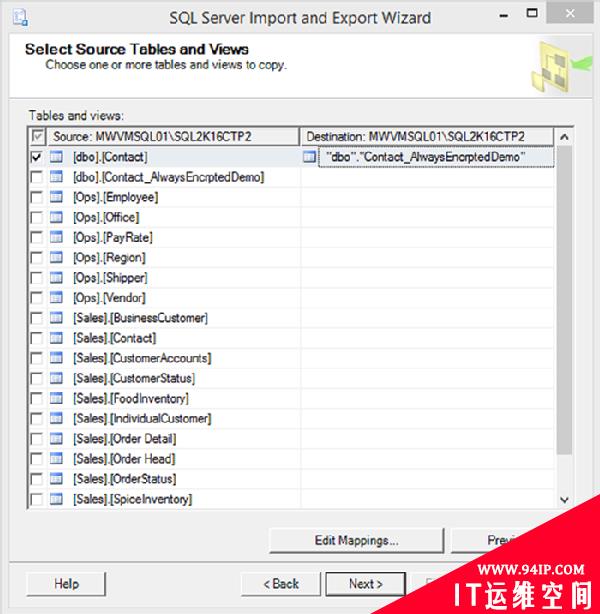Click the table list scroll up arrow
Image resolution: width=600 pixels, height=614 pixels.
pyautogui.click(x=564, y=137)
